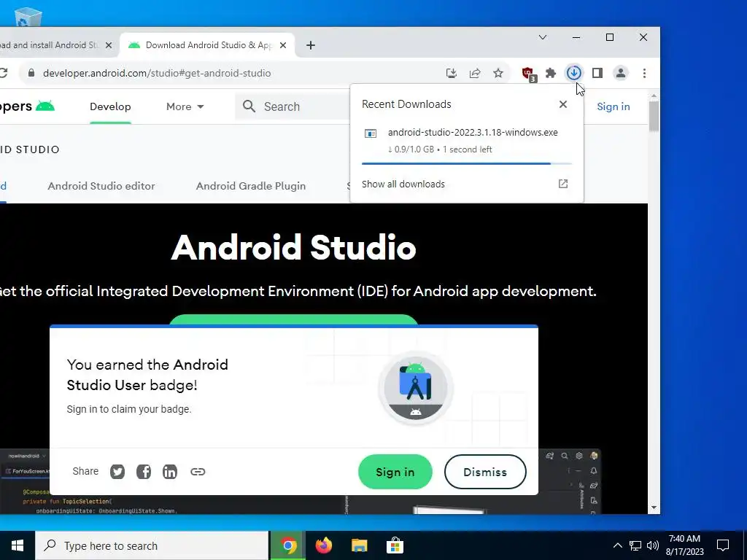
Task: Open the uBlock shield extension icon
Action: pos(528,74)
